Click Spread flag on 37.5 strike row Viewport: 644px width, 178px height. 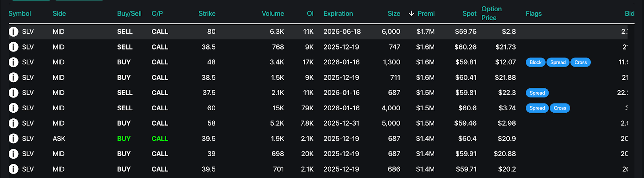(x=537, y=93)
